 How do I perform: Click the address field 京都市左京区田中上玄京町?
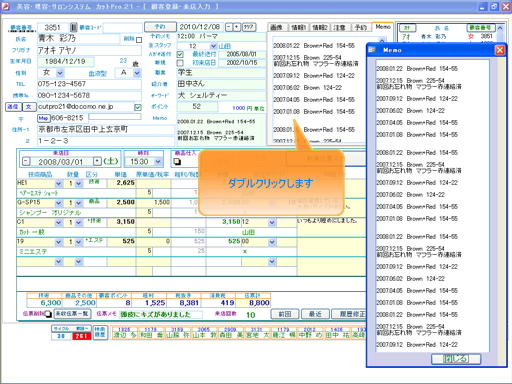coord(106,129)
